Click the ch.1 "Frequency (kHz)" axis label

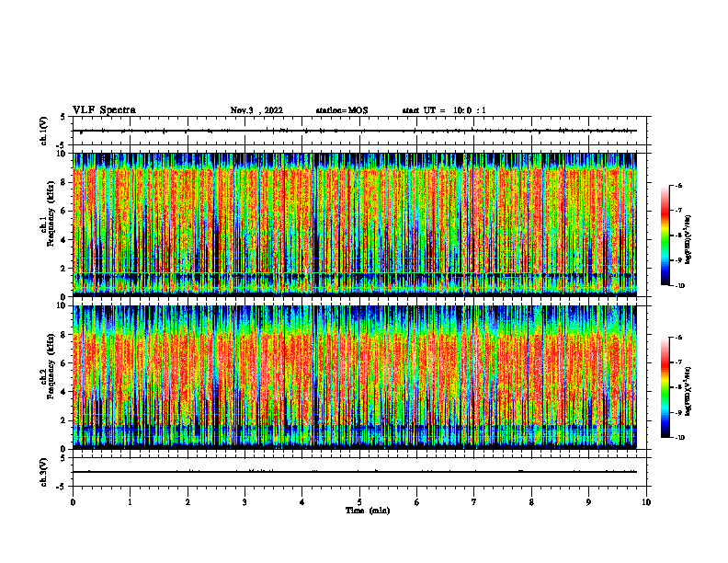coord(51,213)
